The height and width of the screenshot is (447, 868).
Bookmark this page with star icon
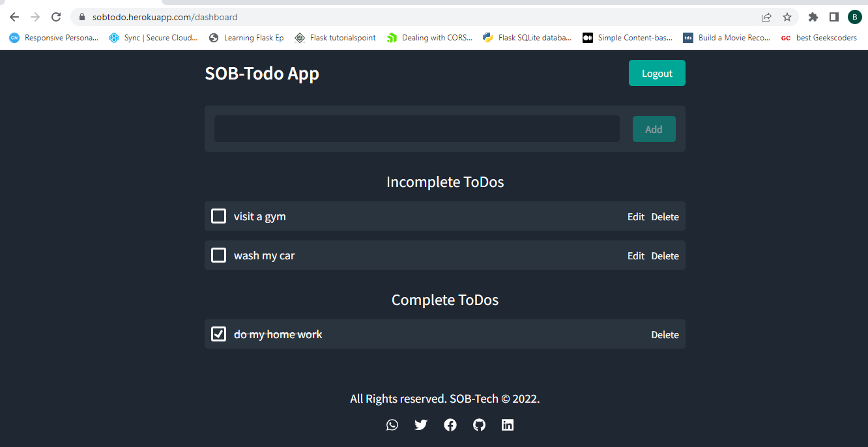point(787,17)
